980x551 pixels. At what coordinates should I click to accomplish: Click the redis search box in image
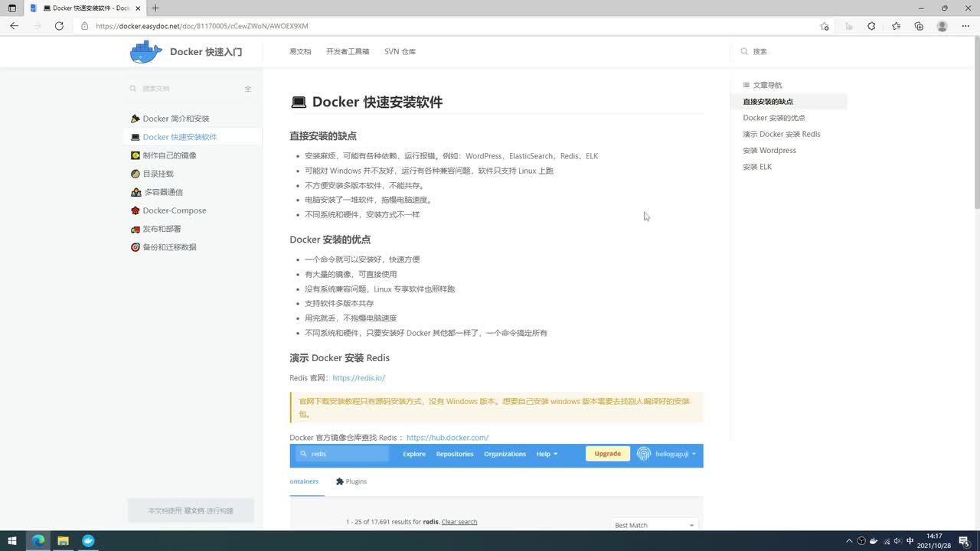pyautogui.click(x=343, y=454)
